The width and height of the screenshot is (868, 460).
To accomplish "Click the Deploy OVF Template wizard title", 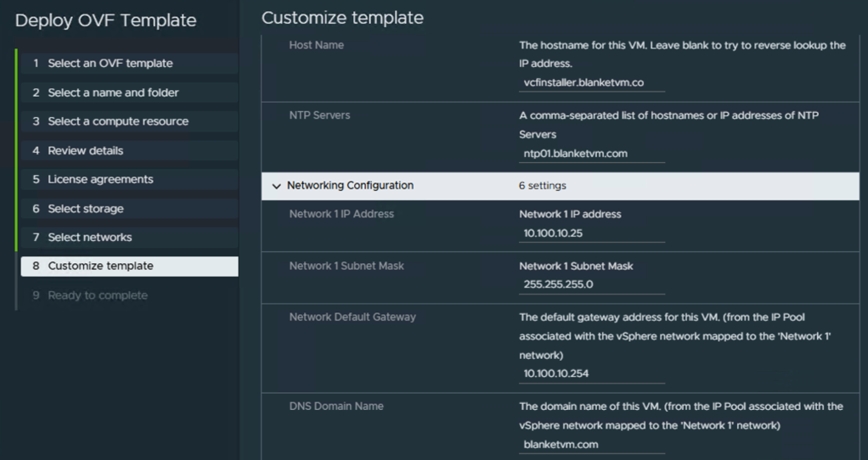I will click(105, 20).
